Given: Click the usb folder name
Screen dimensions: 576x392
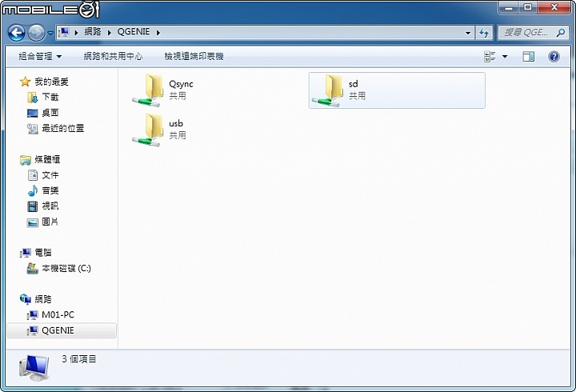Looking at the screenshot, I should pyautogui.click(x=176, y=123).
